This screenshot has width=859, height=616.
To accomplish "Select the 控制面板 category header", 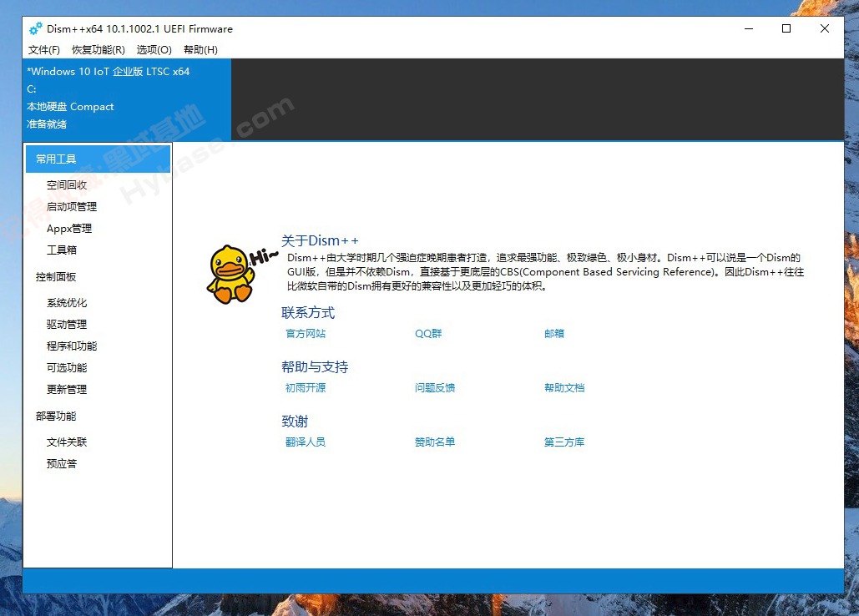I will (x=56, y=276).
